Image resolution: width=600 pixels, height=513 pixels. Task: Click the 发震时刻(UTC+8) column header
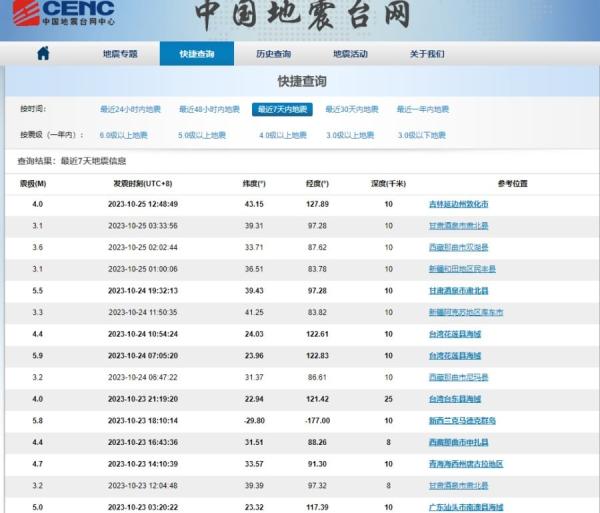pos(143,184)
